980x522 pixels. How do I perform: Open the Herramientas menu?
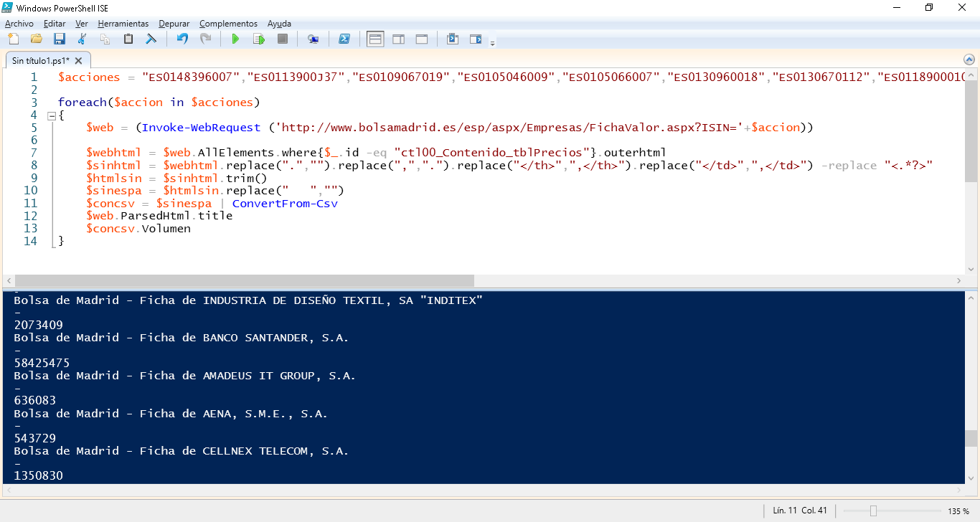pos(123,24)
